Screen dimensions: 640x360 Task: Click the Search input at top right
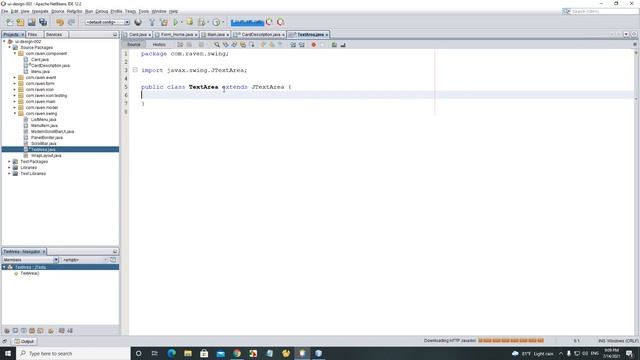point(604,11)
